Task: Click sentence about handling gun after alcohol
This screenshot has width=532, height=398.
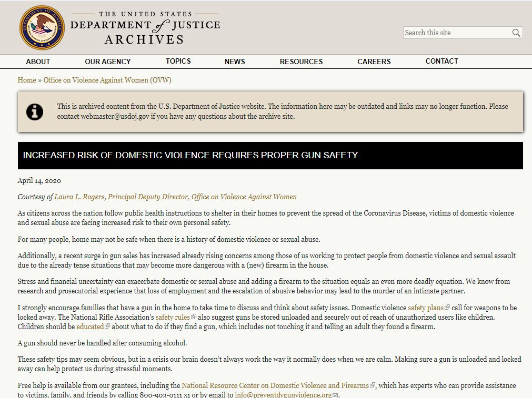Action: click(102, 343)
